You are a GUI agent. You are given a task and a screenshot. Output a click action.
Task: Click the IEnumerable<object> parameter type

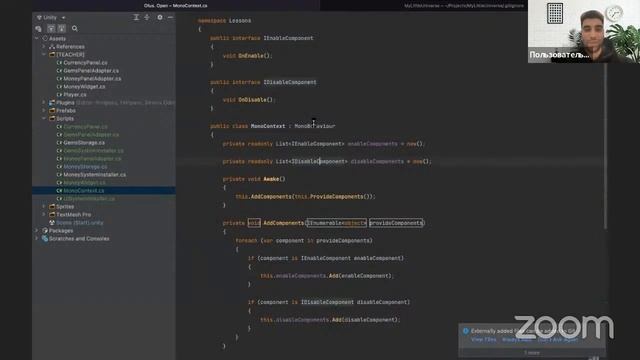coord(336,223)
